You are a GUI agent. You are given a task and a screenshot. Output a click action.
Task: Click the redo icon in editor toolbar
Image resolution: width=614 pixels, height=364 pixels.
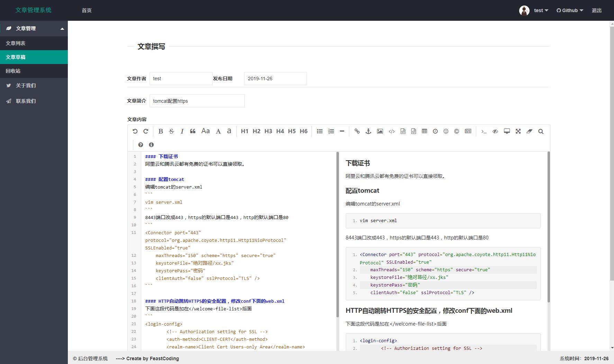point(146,131)
